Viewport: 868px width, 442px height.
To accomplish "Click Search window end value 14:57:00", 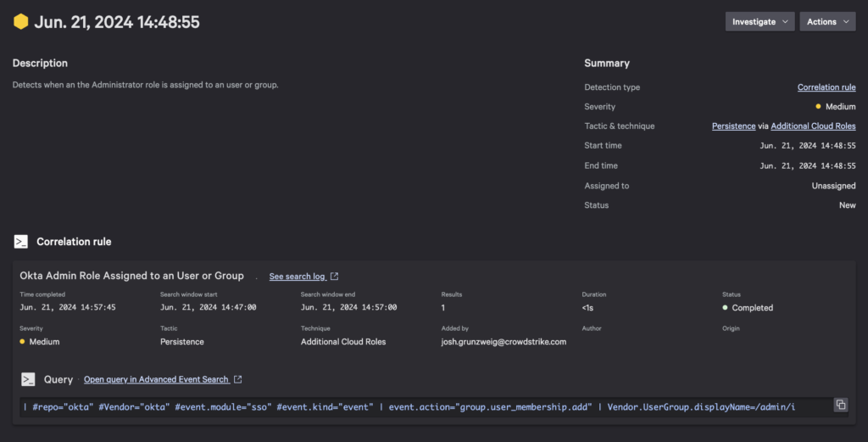I will (x=348, y=307).
